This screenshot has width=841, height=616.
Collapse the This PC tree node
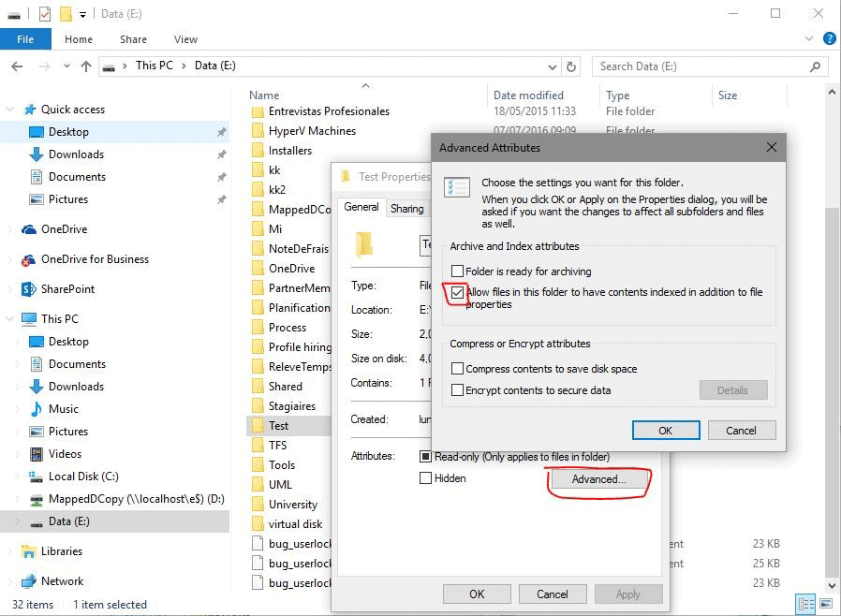(10, 319)
